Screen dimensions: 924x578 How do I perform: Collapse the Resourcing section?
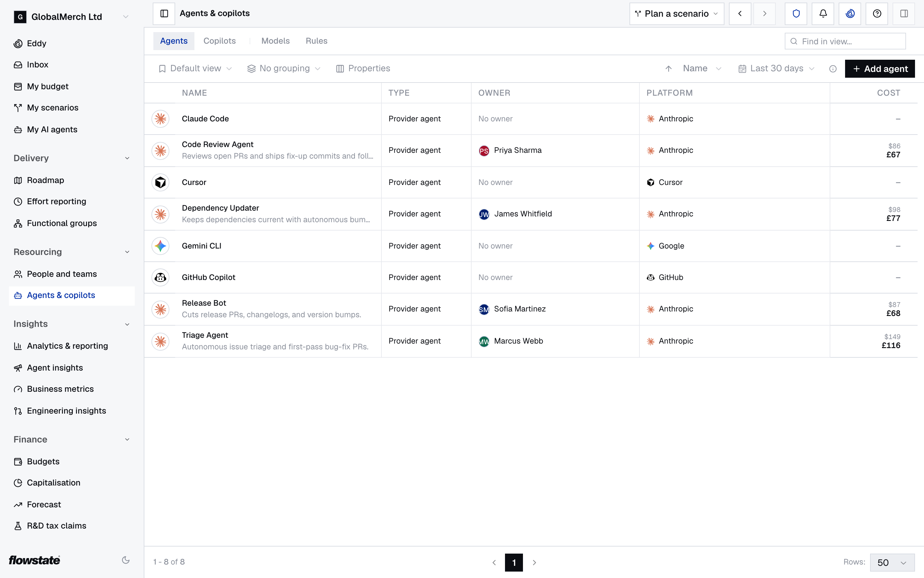127,252
